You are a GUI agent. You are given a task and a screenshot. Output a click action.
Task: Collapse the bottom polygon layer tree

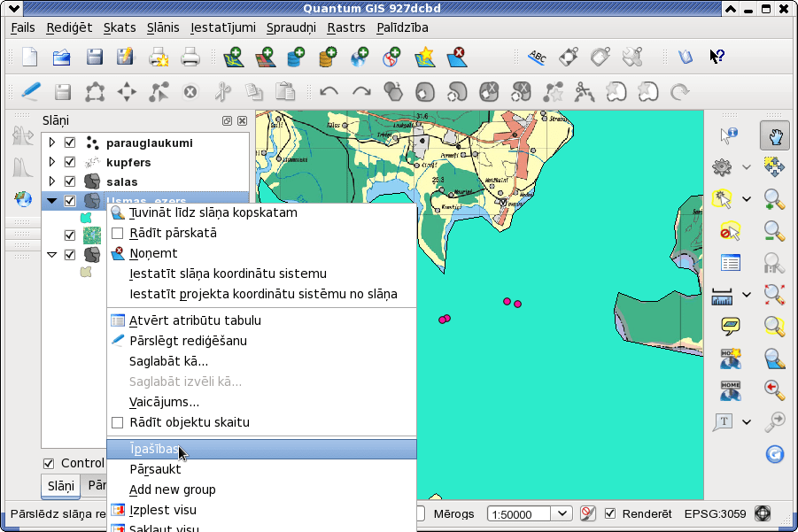(x=52, y=255)
